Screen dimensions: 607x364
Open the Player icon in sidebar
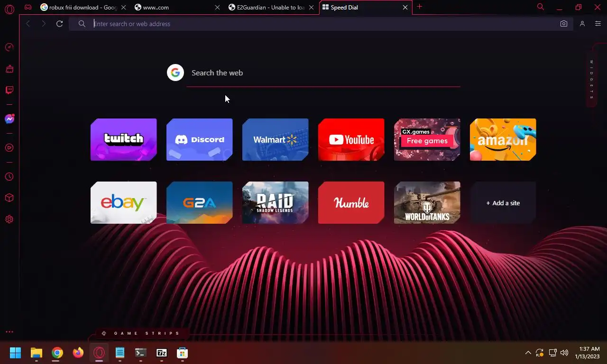coord(9,147)
